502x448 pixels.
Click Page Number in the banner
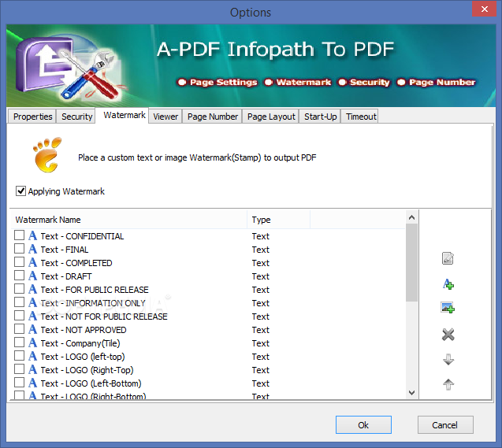point(442,83)
